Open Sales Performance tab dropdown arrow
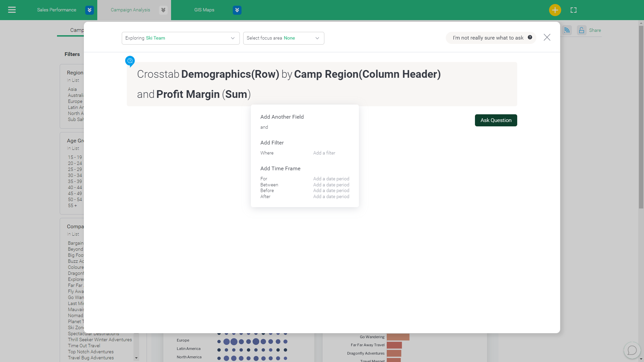Viewport: 644px width, 362px height. tap(90, 10)
